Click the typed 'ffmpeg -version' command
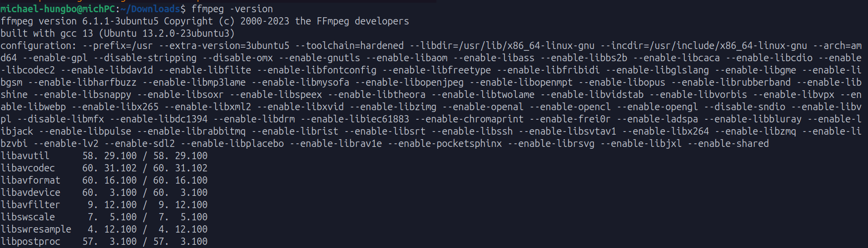 (232, 9)
